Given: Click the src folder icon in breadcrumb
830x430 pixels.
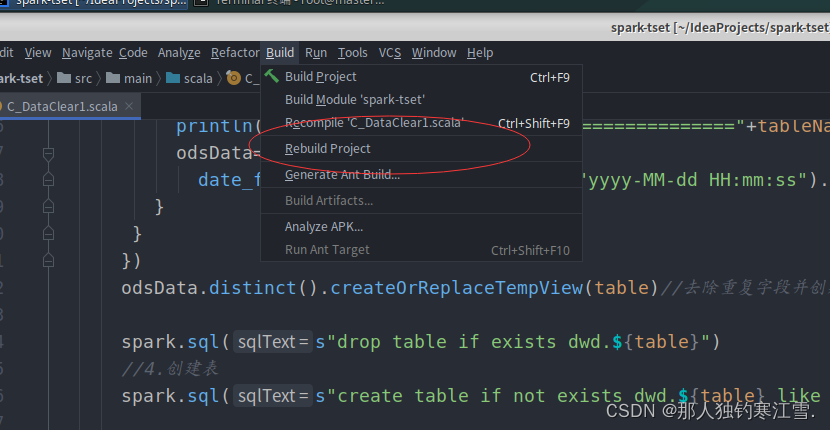Looking at the screenshot, I should point(64,78).
